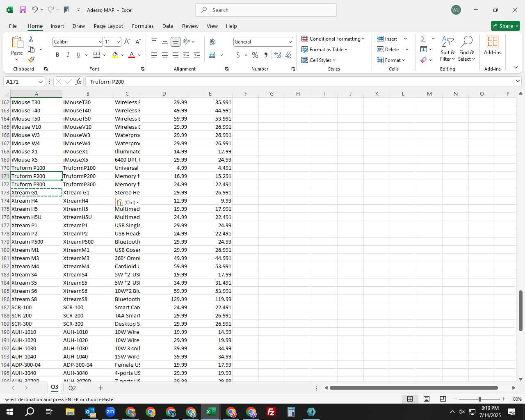Expand Cell Styles menu

(318, 60)
